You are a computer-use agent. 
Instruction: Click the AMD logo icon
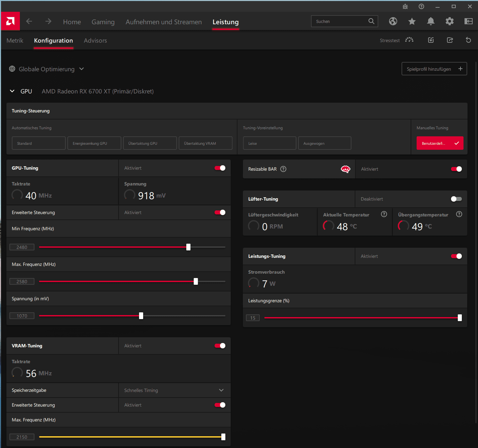[10, 22]
